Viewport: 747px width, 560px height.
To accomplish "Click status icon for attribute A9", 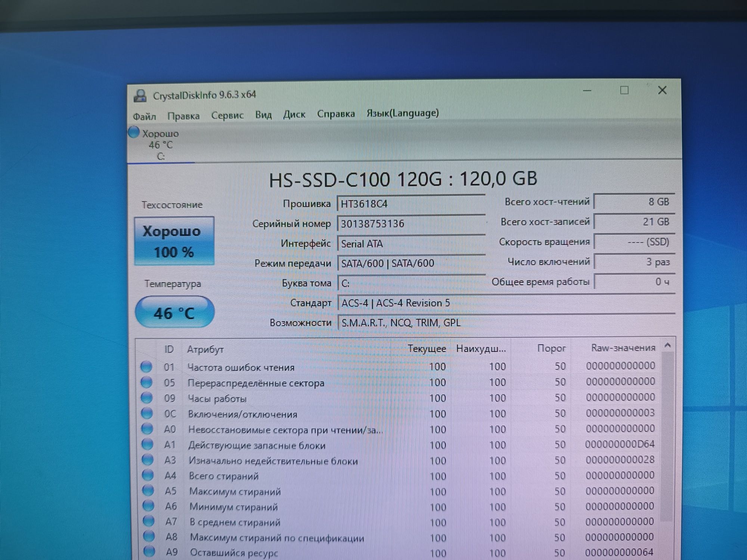I will click(149, 551).
